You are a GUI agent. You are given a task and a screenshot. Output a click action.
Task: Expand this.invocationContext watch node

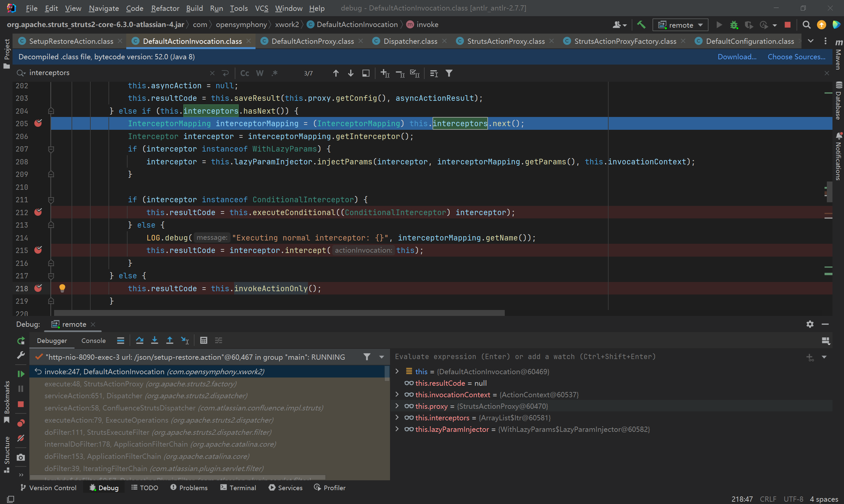pos(397,394)
